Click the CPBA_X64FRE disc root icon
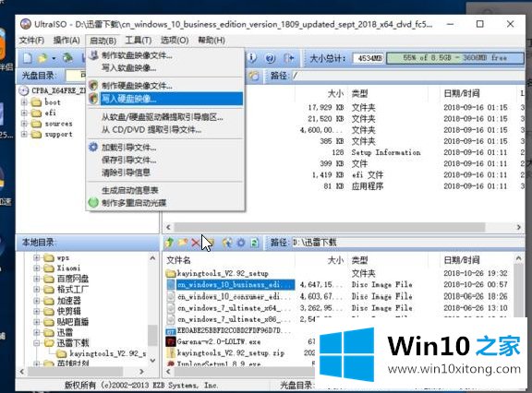532x393 pixels. 24,90
